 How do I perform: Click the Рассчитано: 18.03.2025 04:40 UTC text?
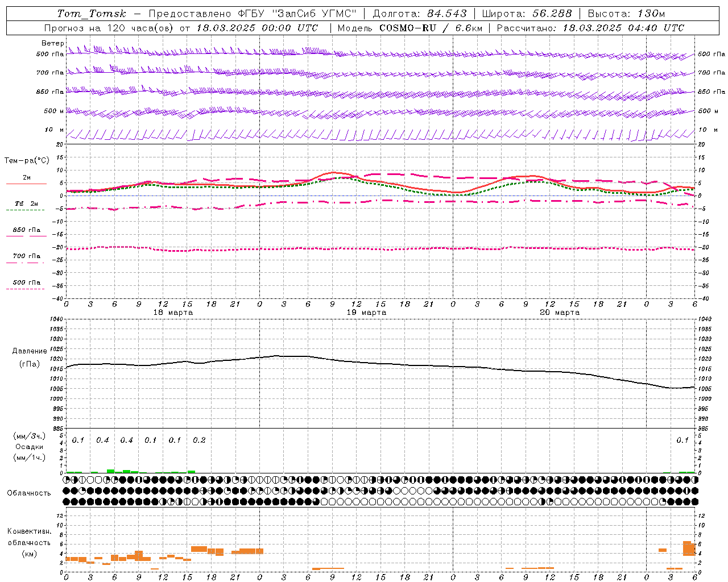pyautogui.click(x=590, y=28)
